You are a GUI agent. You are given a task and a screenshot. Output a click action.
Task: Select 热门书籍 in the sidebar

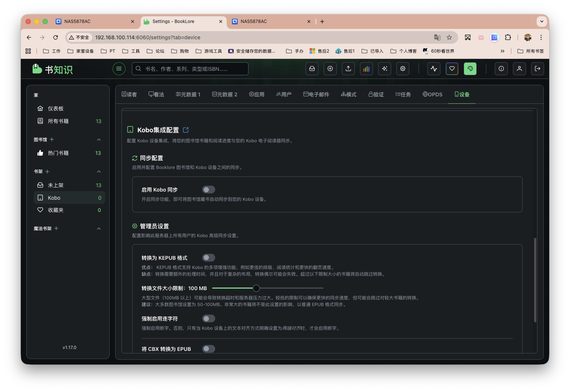(x=58, y=153)
